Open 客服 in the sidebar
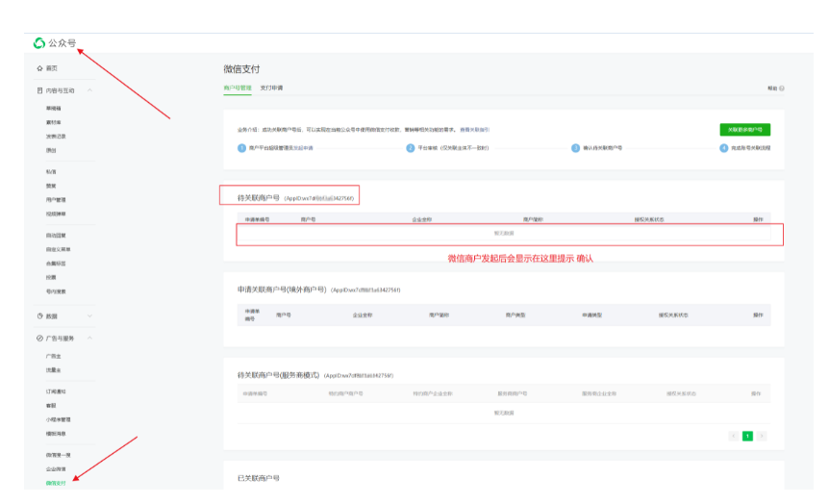 coord(51,406)
